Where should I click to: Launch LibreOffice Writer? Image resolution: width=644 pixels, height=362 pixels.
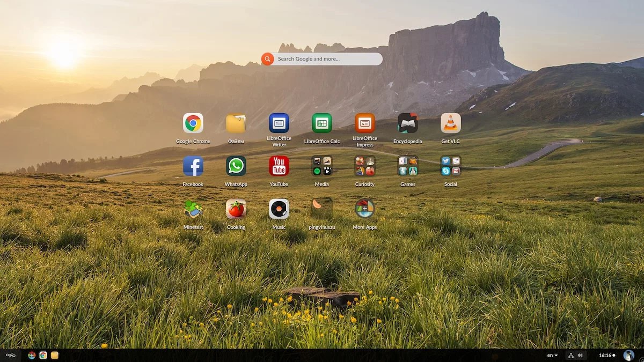click(x=279, y=123)
